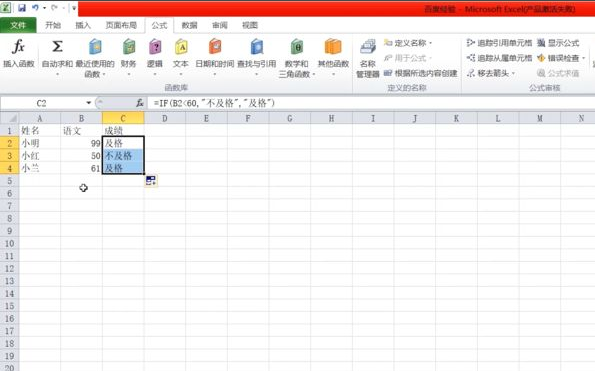Click the Redo icon in quick access toolbar

(54, 8)
